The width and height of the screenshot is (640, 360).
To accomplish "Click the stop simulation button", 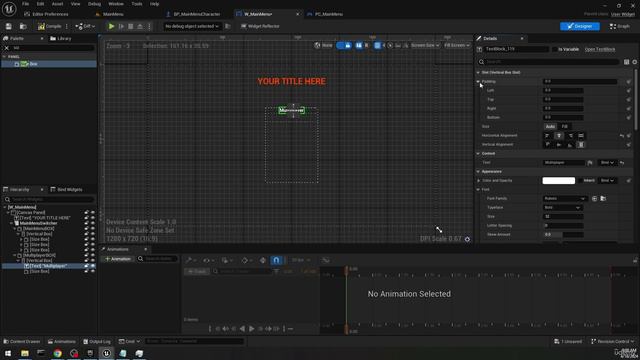I will point(131,26).
